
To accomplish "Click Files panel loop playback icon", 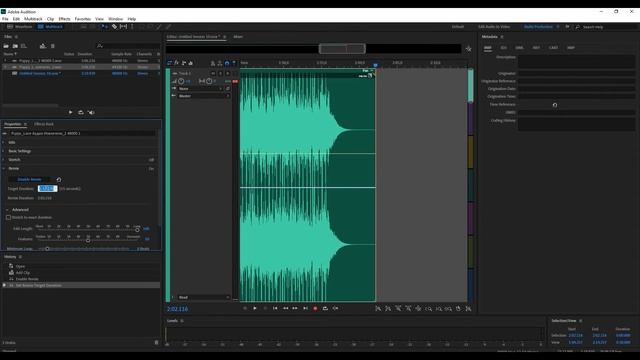I will pos(81,112).
